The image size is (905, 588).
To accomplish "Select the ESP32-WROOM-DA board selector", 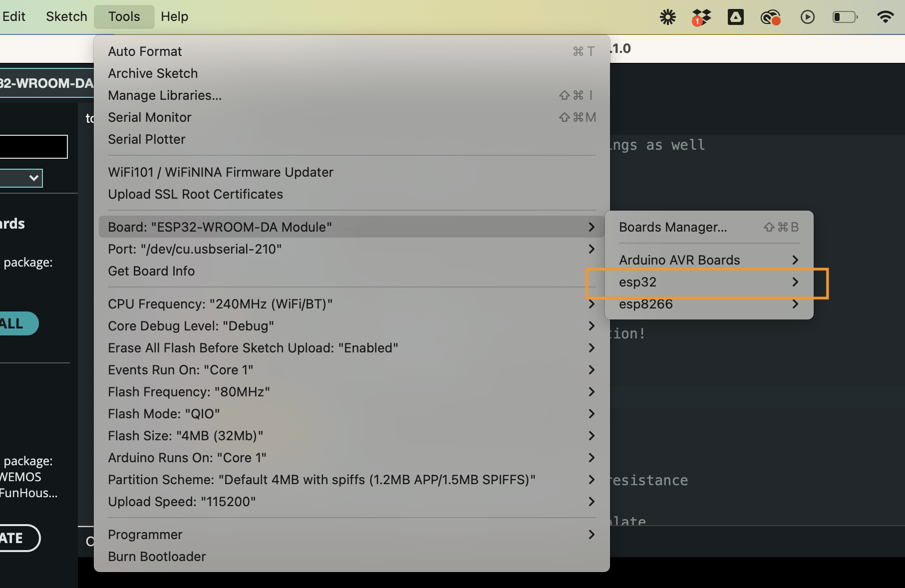I will pyautogui.click(x=46, y=83).
